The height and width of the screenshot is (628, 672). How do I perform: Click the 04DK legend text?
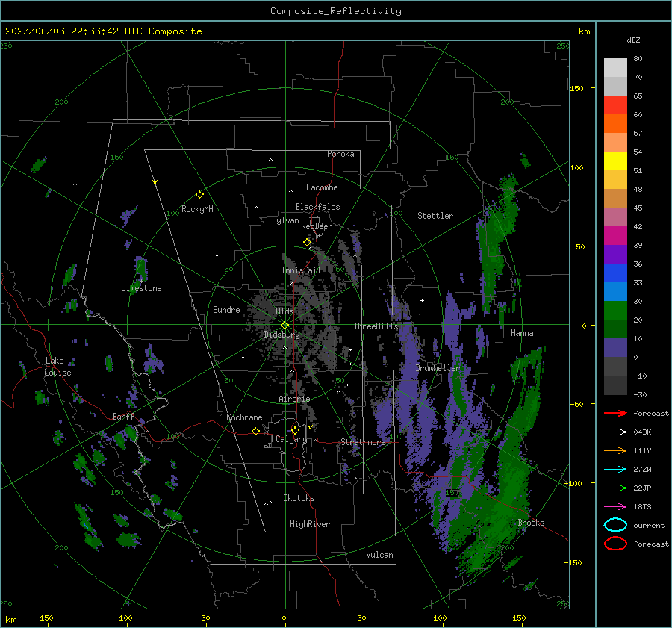(642, 432)
